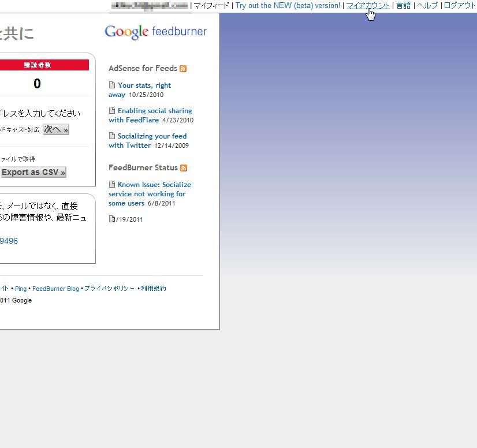Open the プライバシーポリシー footer link
The image size is (477, 448).
tap(109, 288)
